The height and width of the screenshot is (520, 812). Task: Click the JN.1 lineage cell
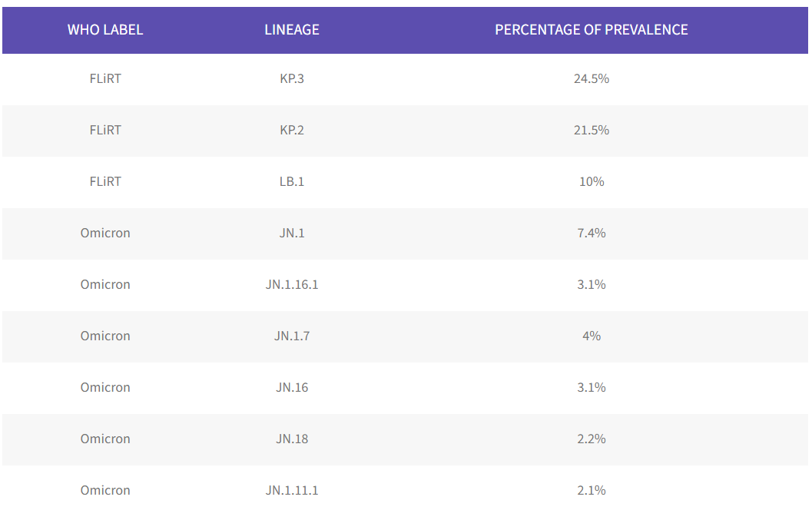click(292, 233)
